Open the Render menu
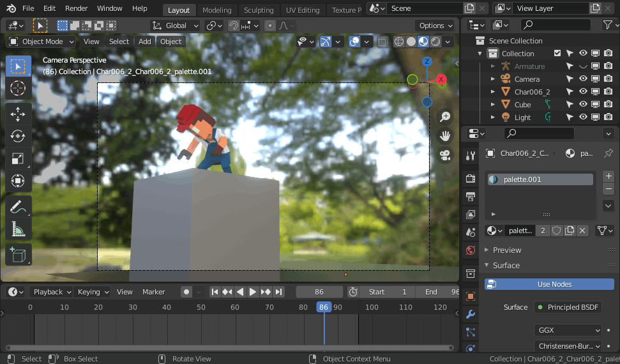This screenshot has width=620, height=364. [x=77, y=8]
